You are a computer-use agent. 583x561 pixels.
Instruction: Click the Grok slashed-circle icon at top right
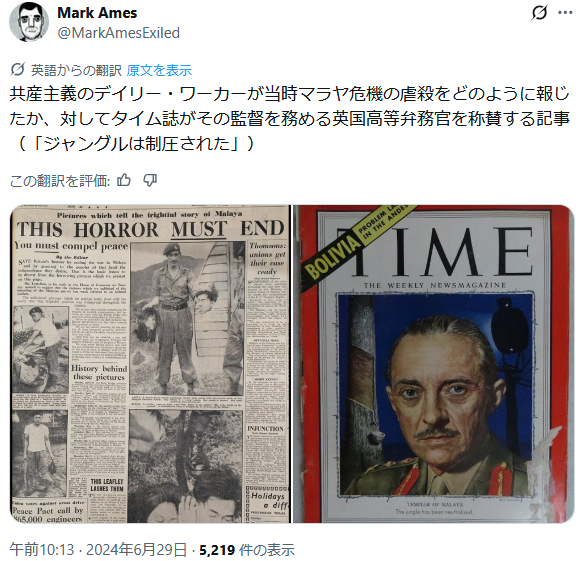pyautogui.click(x=539, y=13)
